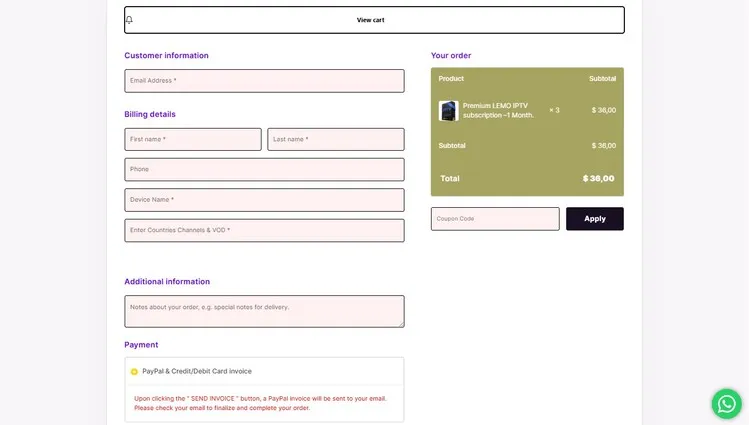This screenshot has height=425, width=749.
Task: Focus the Coupon Code field
Action: [495, 219]
